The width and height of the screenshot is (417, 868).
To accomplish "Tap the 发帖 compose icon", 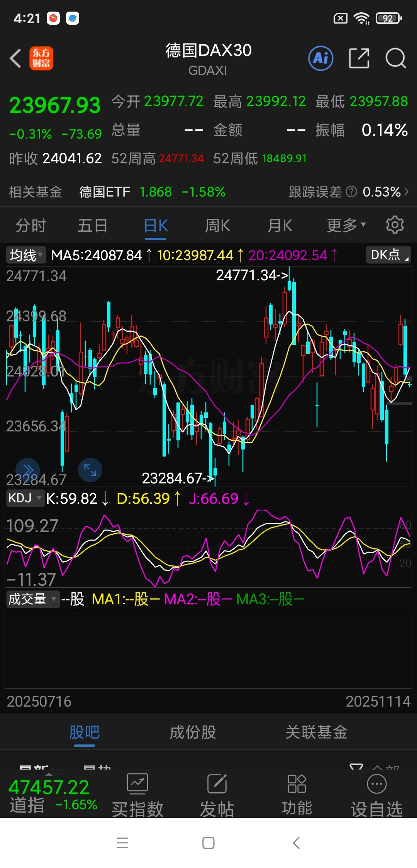I will (217, 783).
